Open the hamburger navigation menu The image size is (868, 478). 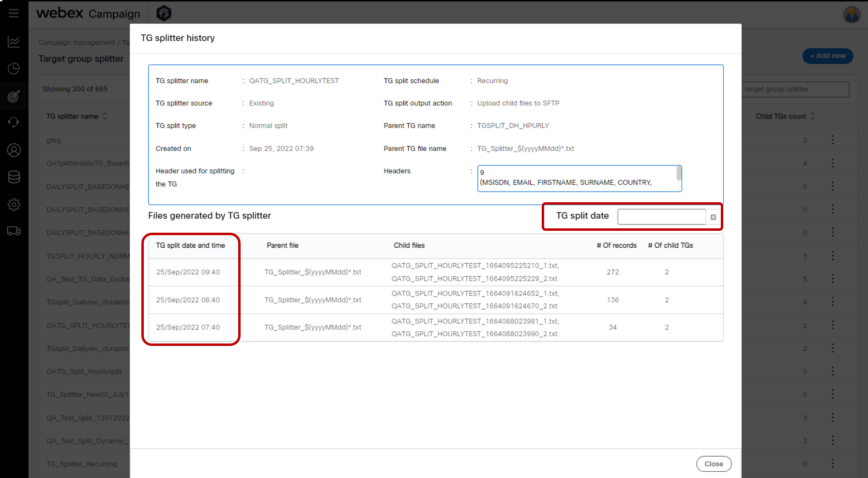[14, 13]
